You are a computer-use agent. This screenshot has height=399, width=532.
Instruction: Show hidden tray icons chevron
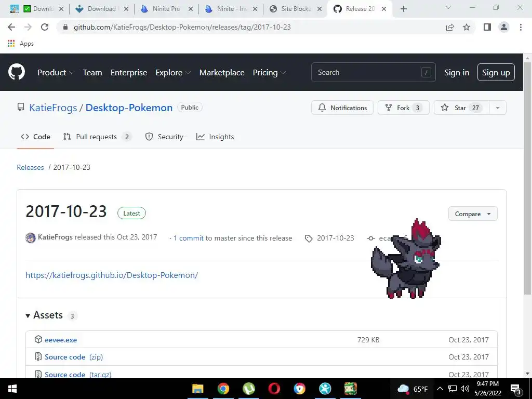(x=440, y=389)
